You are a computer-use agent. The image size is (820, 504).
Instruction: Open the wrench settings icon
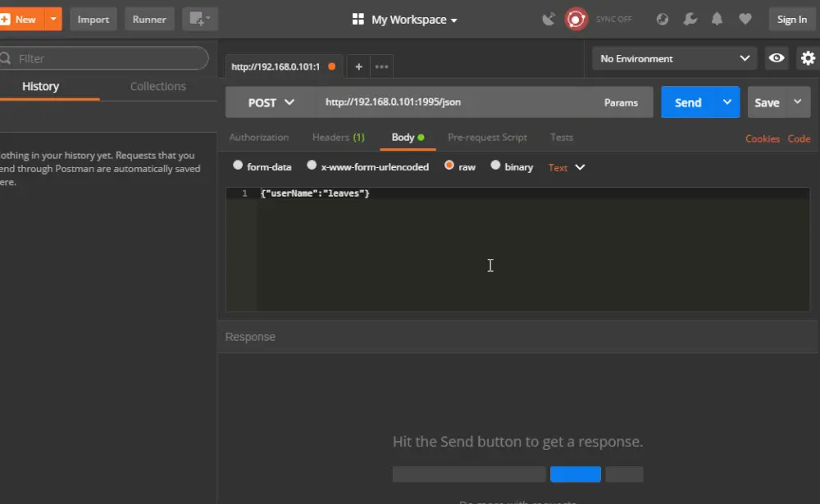pyautogui.click(x=690, y=20)
